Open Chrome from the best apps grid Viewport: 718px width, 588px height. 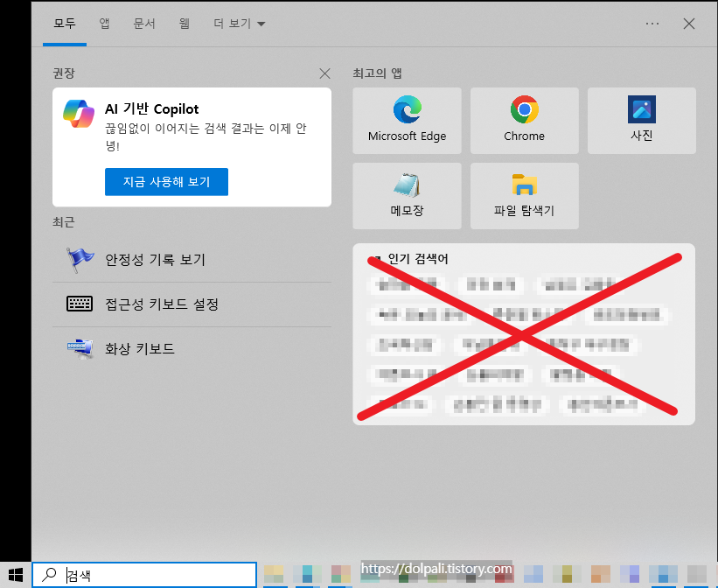[523, 120]
